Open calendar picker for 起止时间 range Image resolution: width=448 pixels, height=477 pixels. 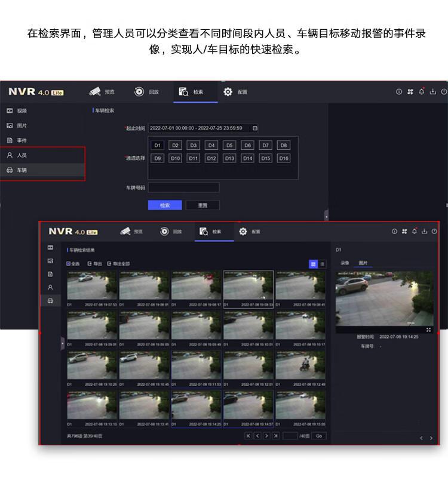pos(255,128)
